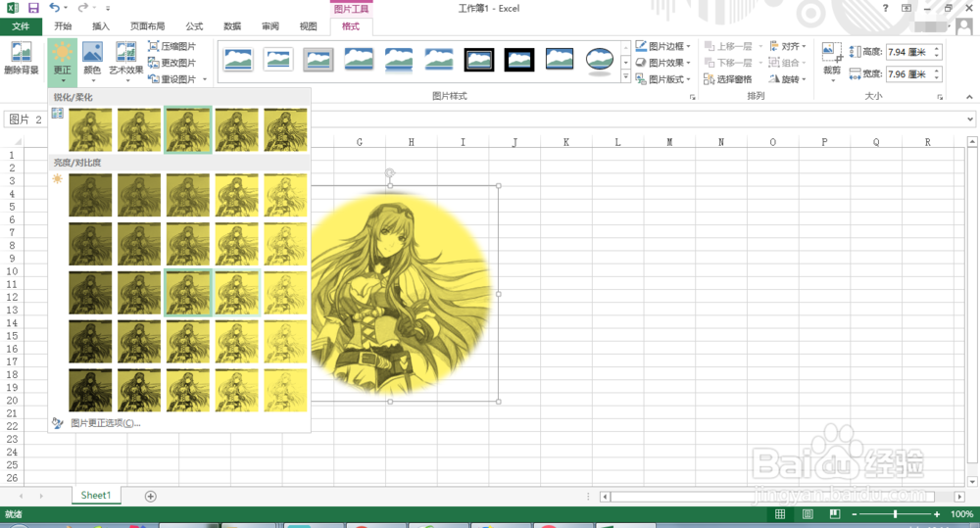
Task: Open the Align (对齐) menu
Action: (788, 46)
